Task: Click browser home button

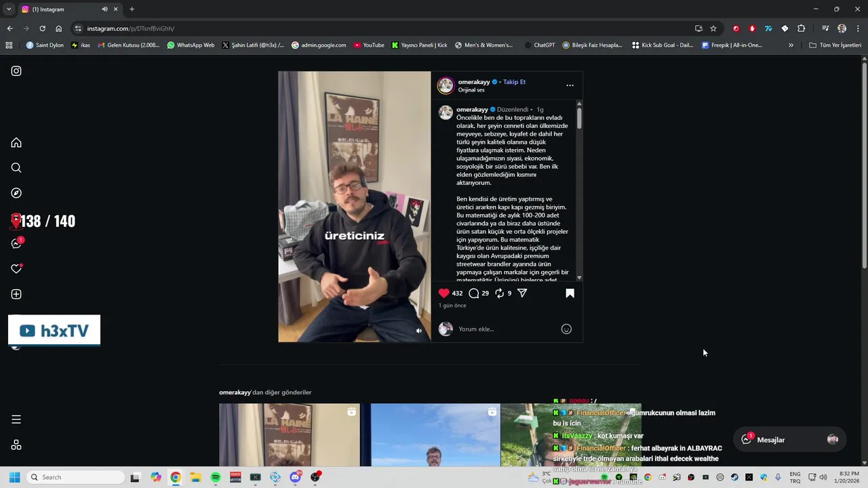Action: [x=58, y=28]
